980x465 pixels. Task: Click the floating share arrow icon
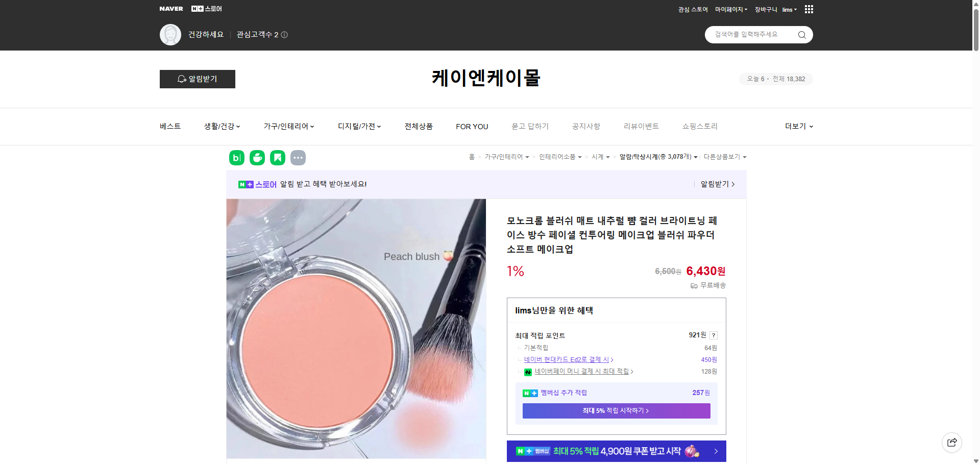[x=951, y=442]
